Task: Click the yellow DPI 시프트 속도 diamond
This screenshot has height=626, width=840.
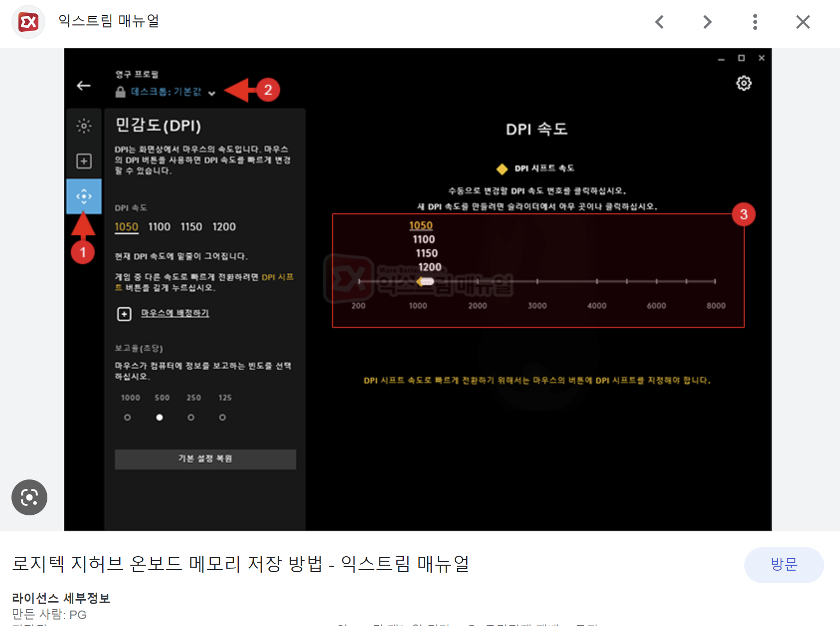Action: [x=502, y=169]
